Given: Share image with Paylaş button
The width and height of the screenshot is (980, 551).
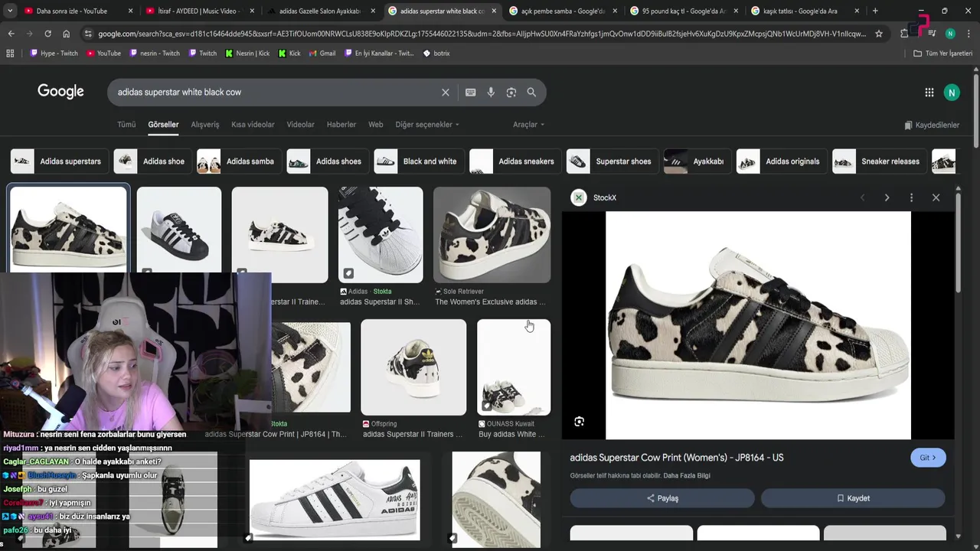Looking at the screenshot, I should [x=662, y=498].
